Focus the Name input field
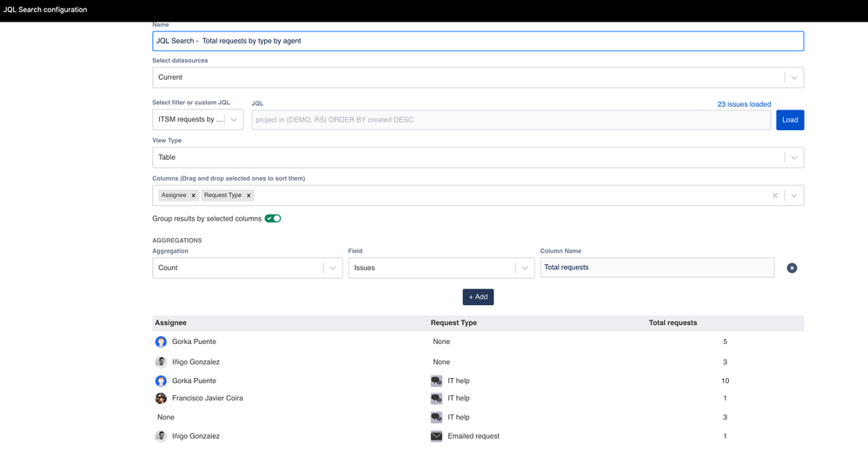This screenshot has height=450, width=868. click(x=478, y=41)
